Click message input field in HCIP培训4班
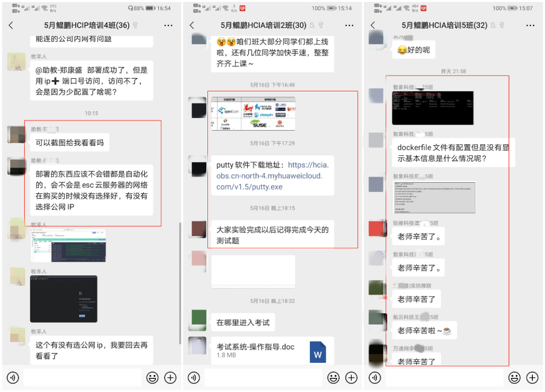545x392 pixels. (x=83, y=377)
